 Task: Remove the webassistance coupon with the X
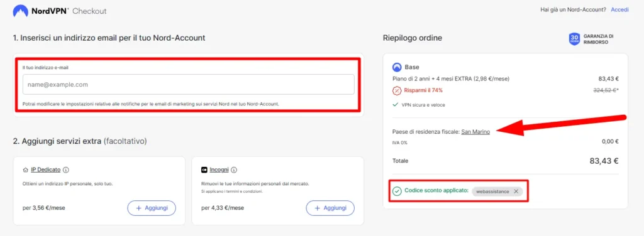[516, 191]
